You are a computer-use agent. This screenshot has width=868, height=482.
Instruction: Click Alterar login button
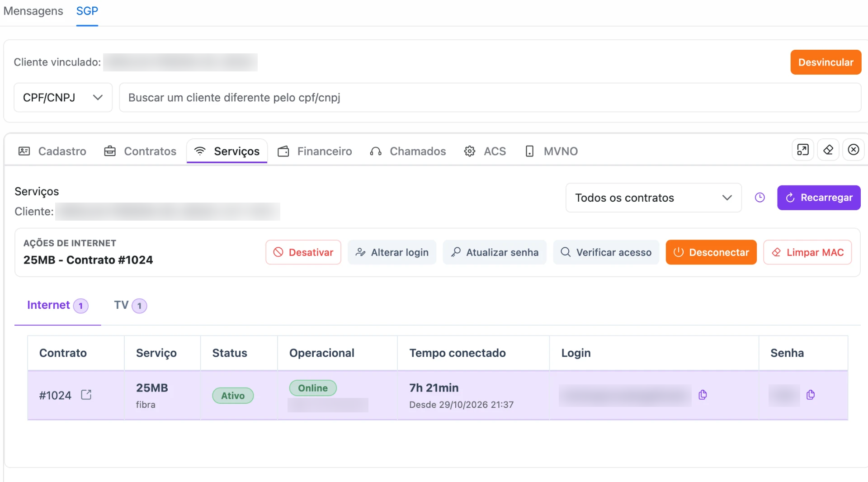[x=392, y=252]
